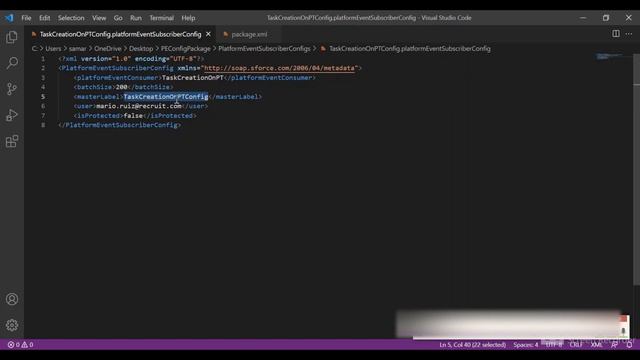This screenshot has width=640, height=360.
Task: Open the Extensions view
Action: 12,142
